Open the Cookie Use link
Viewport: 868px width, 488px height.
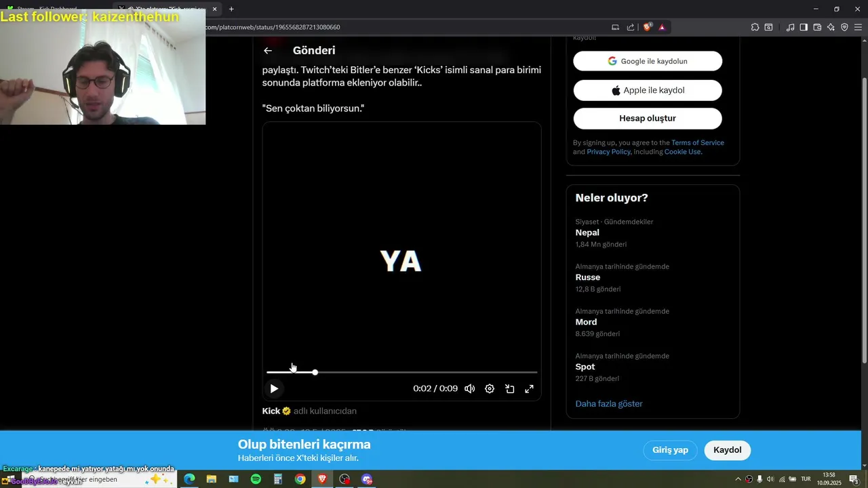coord(682,152)
